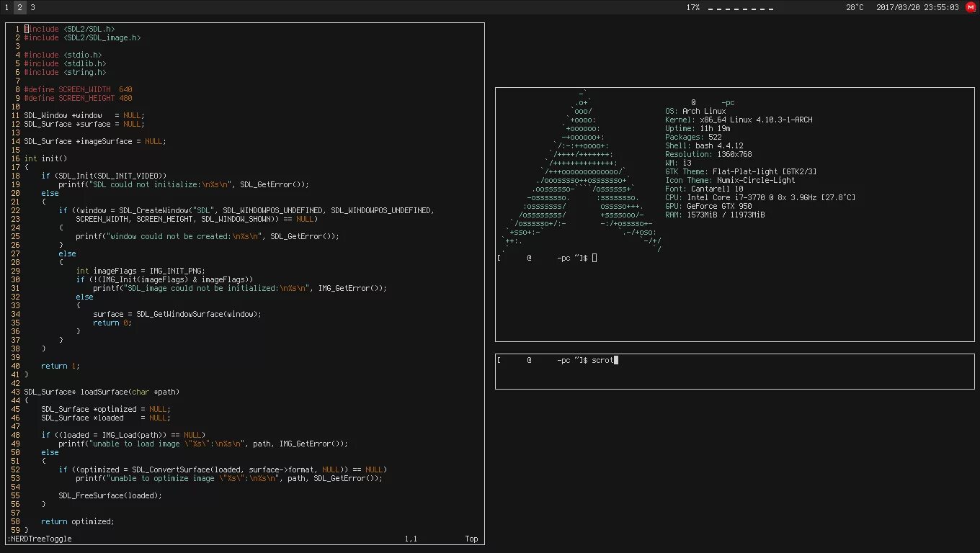Click the 17% indicator in the status bar
Image resolution: width=980 pixels, height=553 pixels.
692,7
